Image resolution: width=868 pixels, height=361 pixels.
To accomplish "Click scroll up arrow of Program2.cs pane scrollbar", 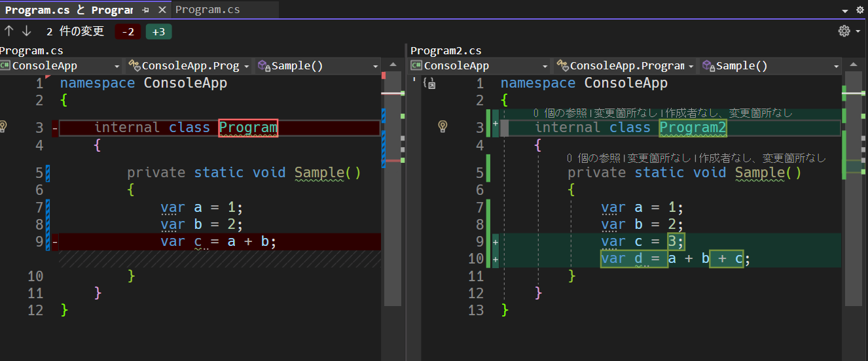I will tap(854, 65).
